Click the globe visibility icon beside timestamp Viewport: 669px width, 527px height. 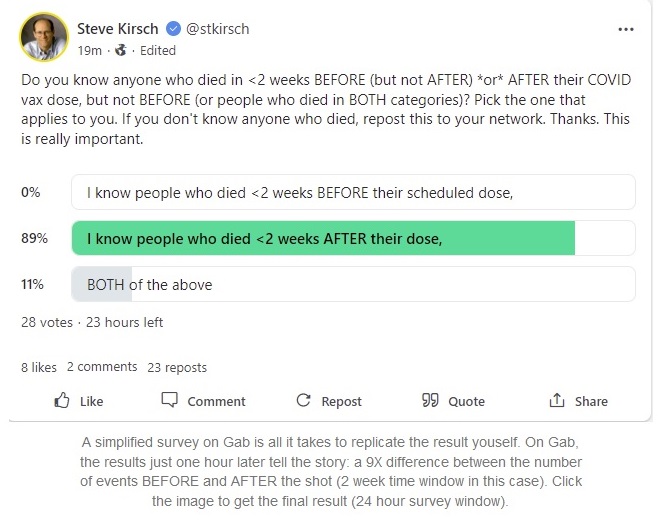121,50
